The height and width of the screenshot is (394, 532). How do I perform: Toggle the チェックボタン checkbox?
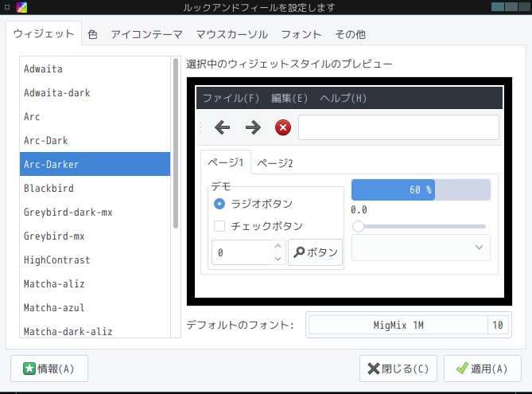219,226
